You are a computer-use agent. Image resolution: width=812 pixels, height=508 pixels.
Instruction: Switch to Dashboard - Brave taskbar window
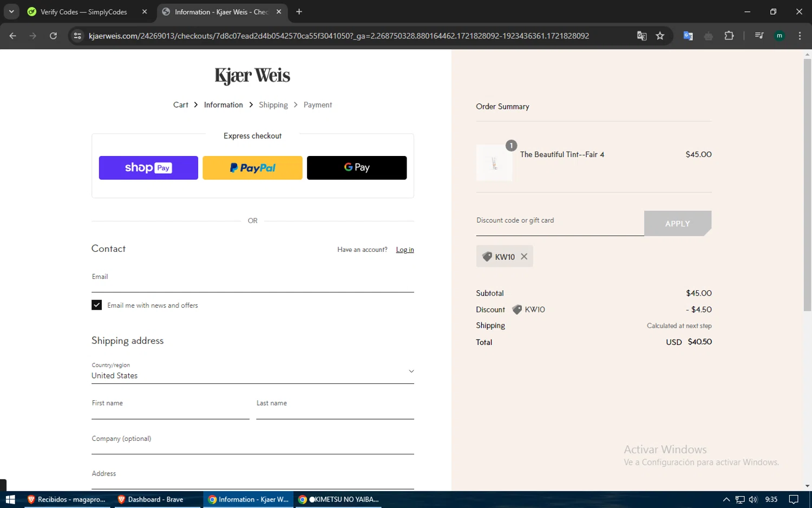point(157,499)
